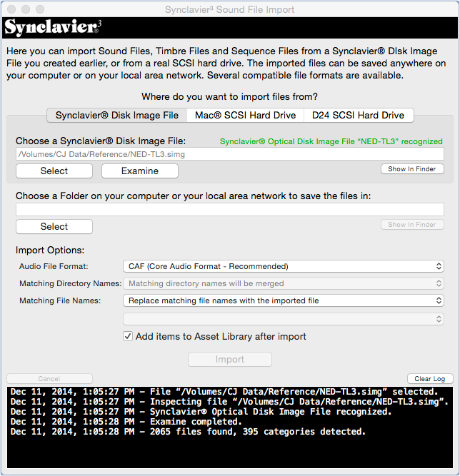Clear the log with the Clear Log button
The image size is (460, 476).
pos(429,379)
